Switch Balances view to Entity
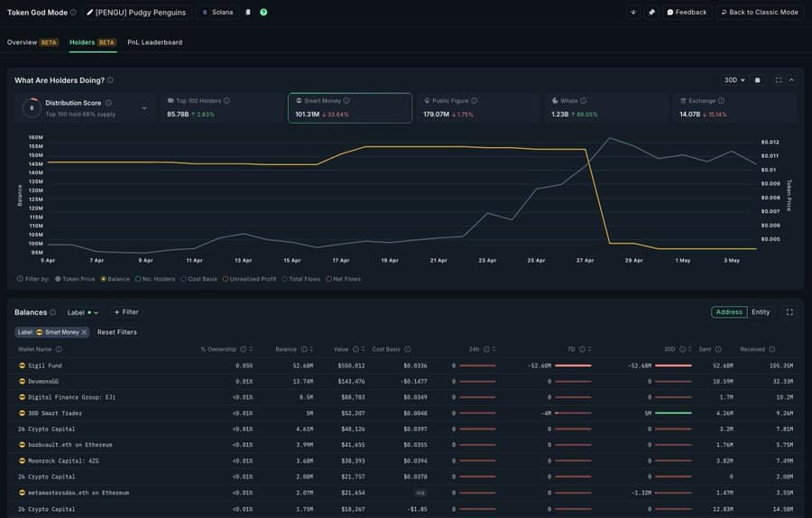Image resolution: width=812 pixels, height=518 pixels. coord(761,312)
